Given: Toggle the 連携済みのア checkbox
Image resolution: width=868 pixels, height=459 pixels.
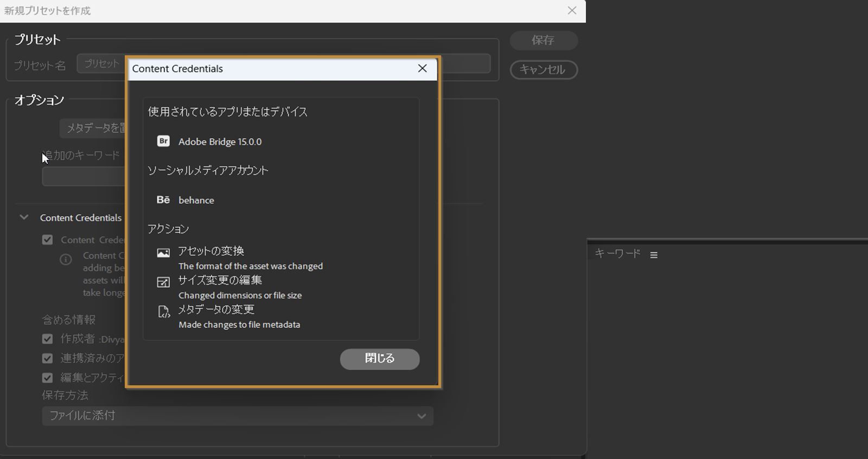Looking at the screenshot, I should tap(48, 358).
